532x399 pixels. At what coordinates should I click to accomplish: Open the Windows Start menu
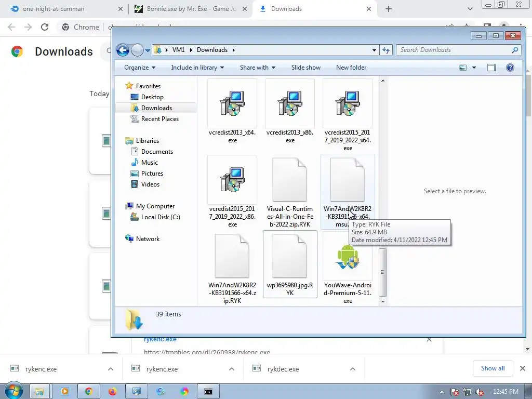pyautogui.click(x=14, y=391)
